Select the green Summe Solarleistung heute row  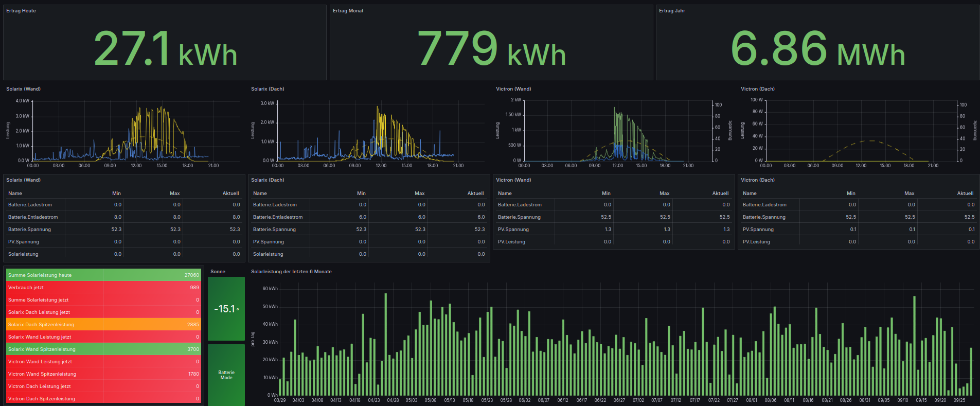(103, 275)
